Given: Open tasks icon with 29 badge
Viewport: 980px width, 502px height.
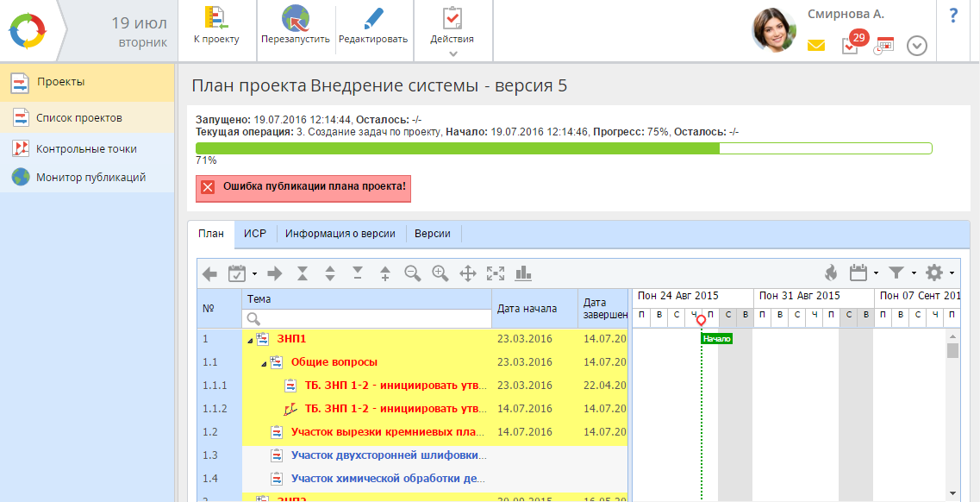Looking at the screenshot, I should [850, 46].
